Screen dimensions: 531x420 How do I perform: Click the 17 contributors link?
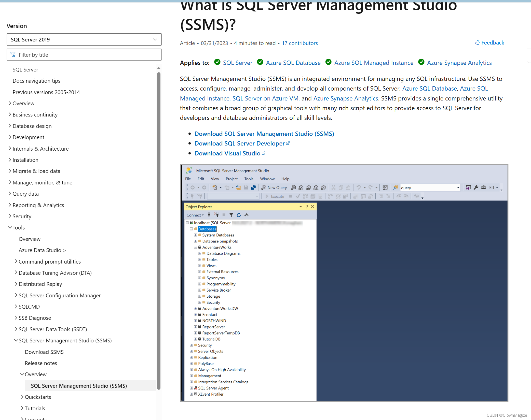(x=300, y=43)
